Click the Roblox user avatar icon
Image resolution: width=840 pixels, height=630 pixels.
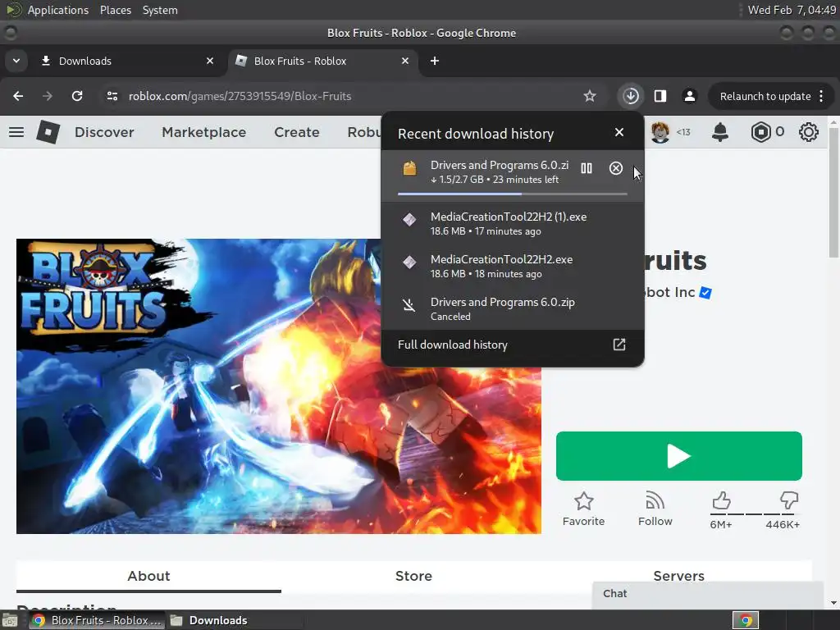coord(660,132)
